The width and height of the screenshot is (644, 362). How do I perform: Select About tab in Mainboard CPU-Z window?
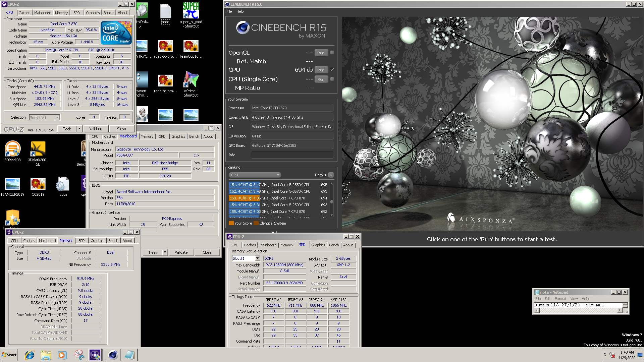208,136
